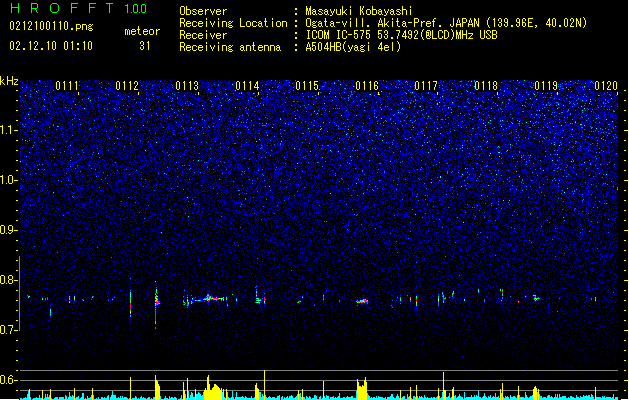Click the long meteor echo after 0113
Viewport: 629px width, 400px height.
tap(209, 298)
